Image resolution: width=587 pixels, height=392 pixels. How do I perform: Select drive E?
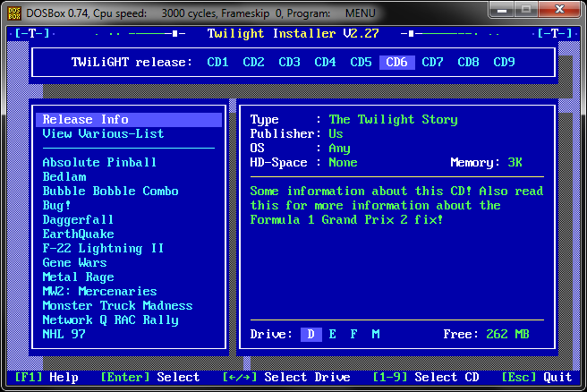click(333, 334)
